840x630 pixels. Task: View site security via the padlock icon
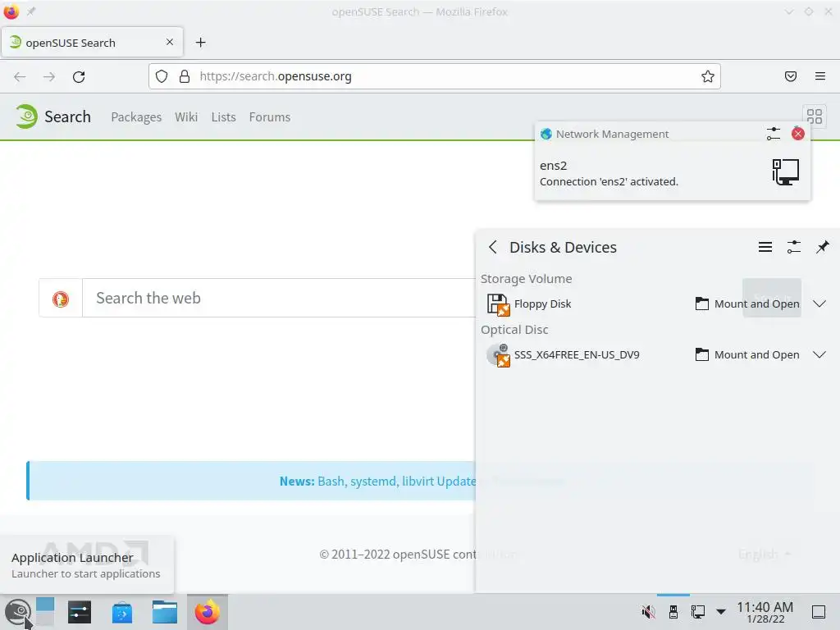[x=185, y=76]
